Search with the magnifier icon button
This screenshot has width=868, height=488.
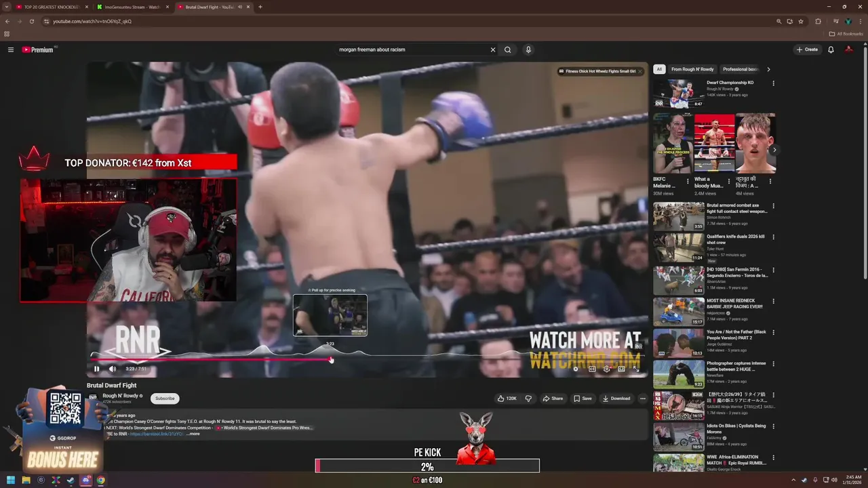click(507, 49)
